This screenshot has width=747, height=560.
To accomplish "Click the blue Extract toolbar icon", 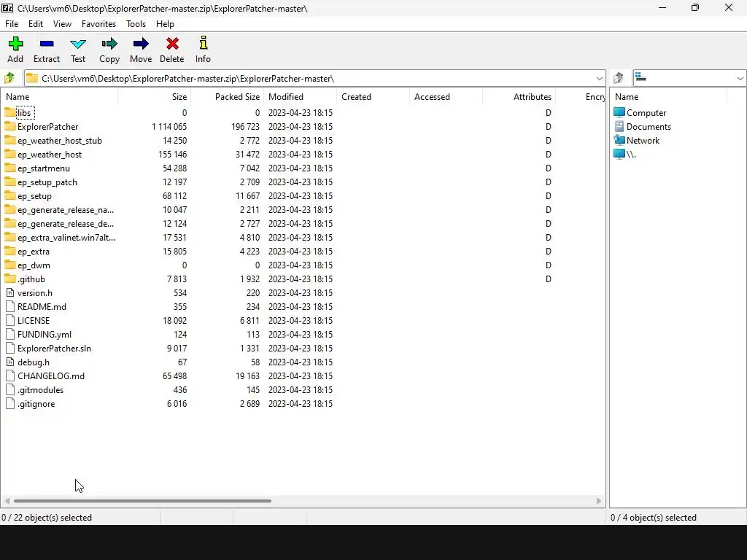I will coord(47,44).
